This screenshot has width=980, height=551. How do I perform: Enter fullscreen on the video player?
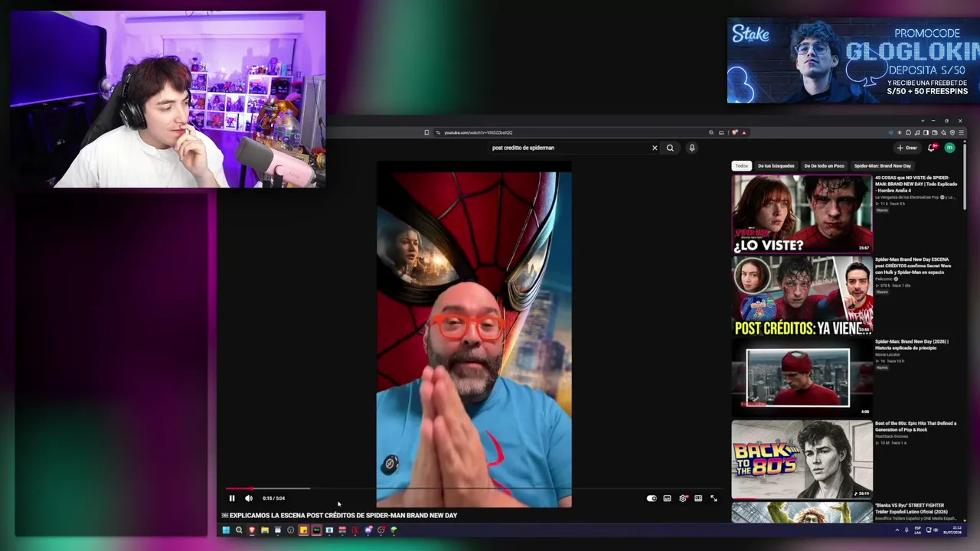[x=714, y=498]
